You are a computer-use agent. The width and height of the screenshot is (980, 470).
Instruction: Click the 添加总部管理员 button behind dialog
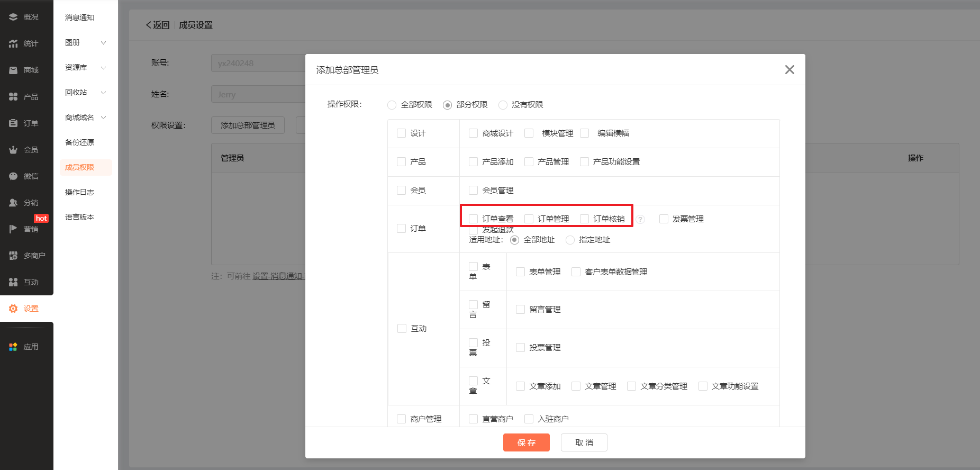pos(248,125)
